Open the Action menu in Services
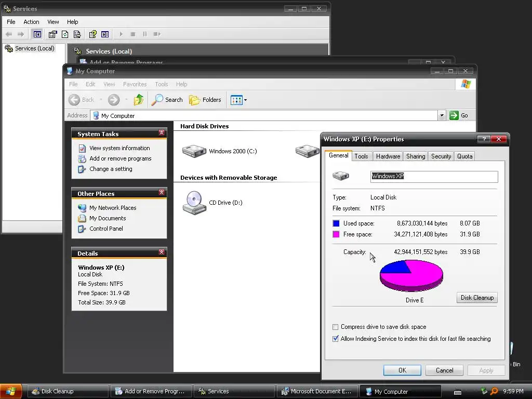532x399 pixels. 31,22
